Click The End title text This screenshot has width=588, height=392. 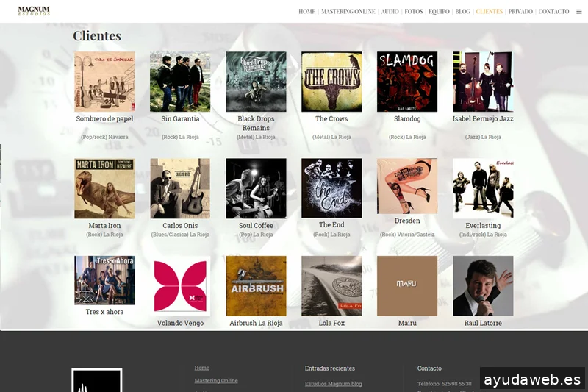pos(331,225)
